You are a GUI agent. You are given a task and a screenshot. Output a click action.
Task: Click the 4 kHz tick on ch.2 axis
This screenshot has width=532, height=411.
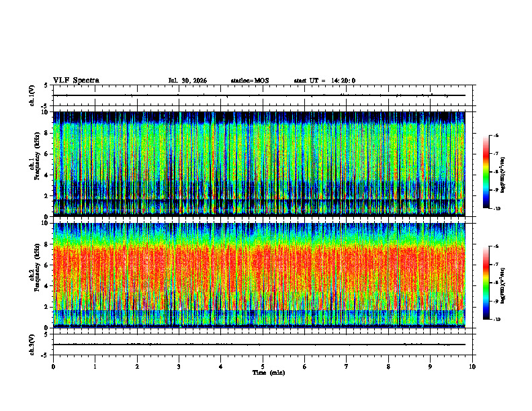50,286
